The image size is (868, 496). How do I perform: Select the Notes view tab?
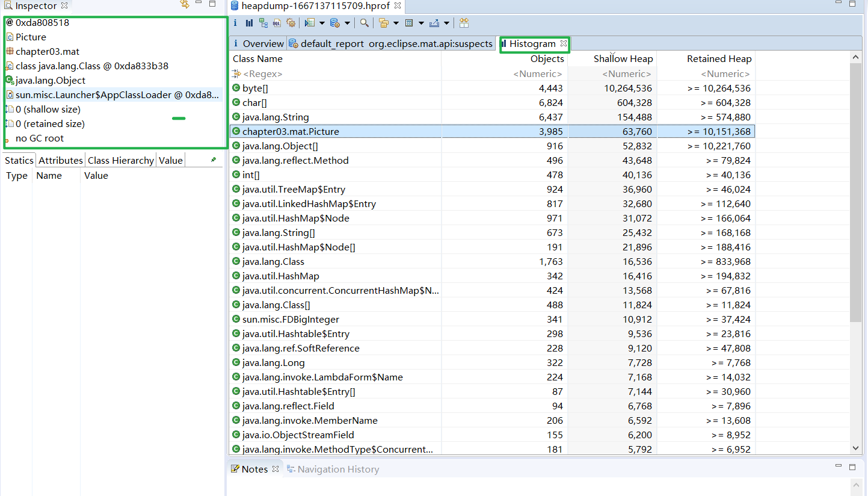[254, 469]
